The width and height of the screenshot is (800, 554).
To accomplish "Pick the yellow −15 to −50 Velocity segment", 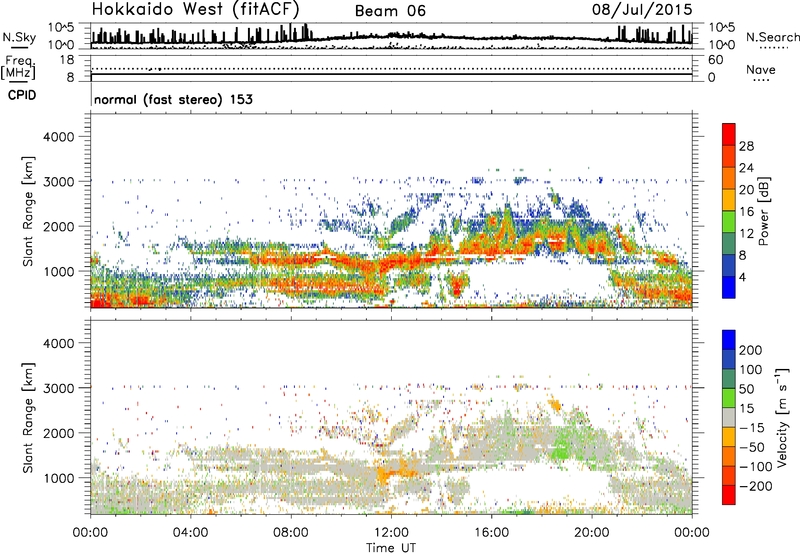I will pos(729,437).
